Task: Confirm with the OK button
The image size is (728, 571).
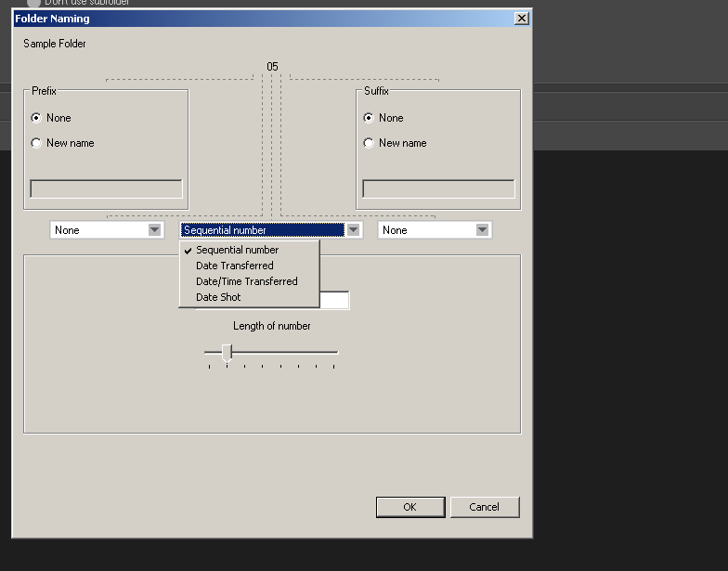Action: (410, 507)
